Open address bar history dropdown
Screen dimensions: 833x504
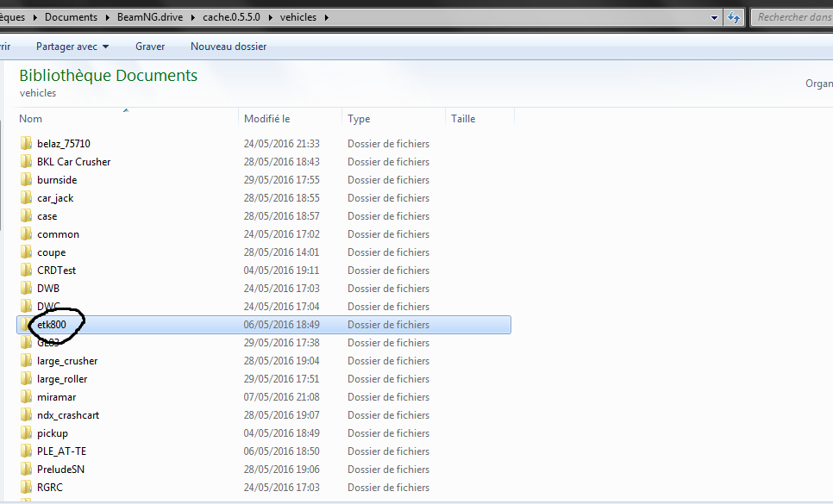[x=715, y=17]
